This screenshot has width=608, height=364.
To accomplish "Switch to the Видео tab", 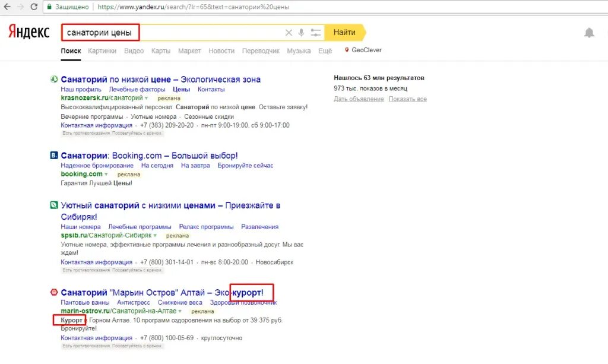I will (134, 51).
